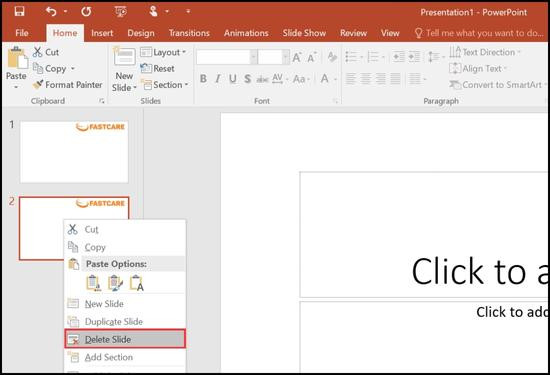This screenshot has width=550, height=375.
Task: Click the font name combo box
Action: (x=227, y=57)
